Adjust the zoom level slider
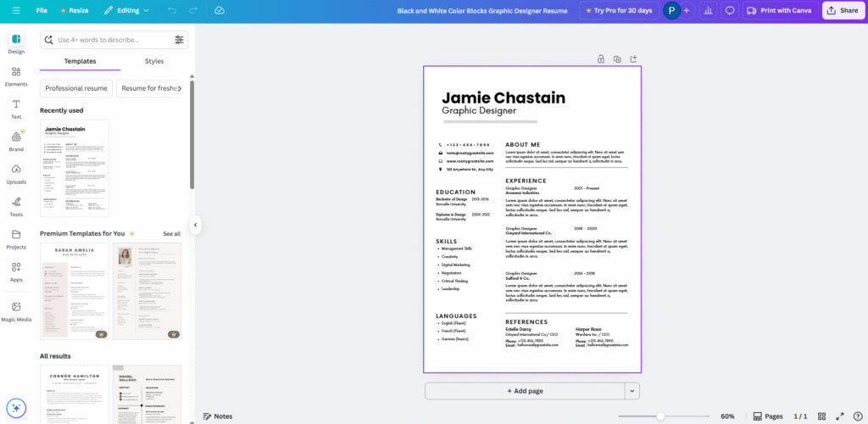Image resolution: width=868 pixels, height=424 pixels. tap(660, 416)
